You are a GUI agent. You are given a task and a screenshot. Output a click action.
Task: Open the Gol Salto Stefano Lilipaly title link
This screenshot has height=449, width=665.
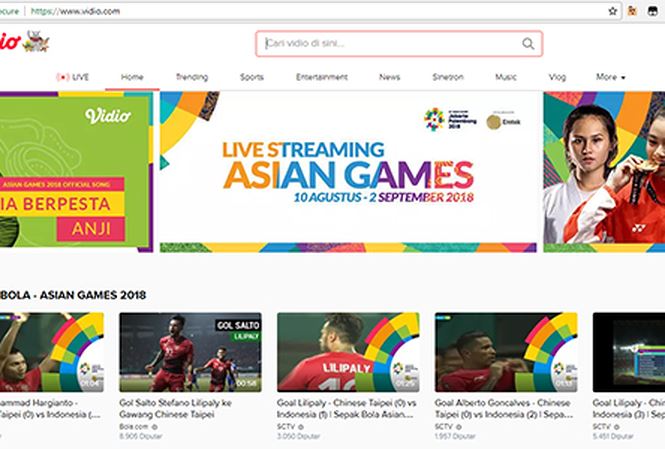pos(176,408)
